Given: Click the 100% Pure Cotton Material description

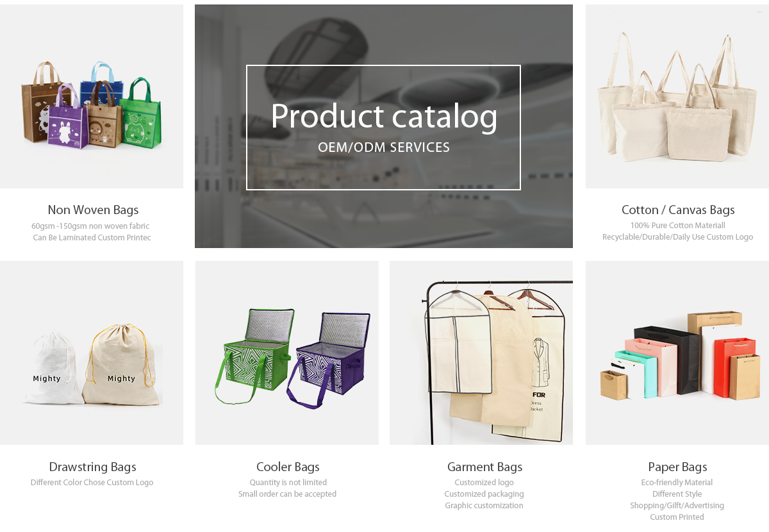Looking at the screenshot, I should coord(677,226).
